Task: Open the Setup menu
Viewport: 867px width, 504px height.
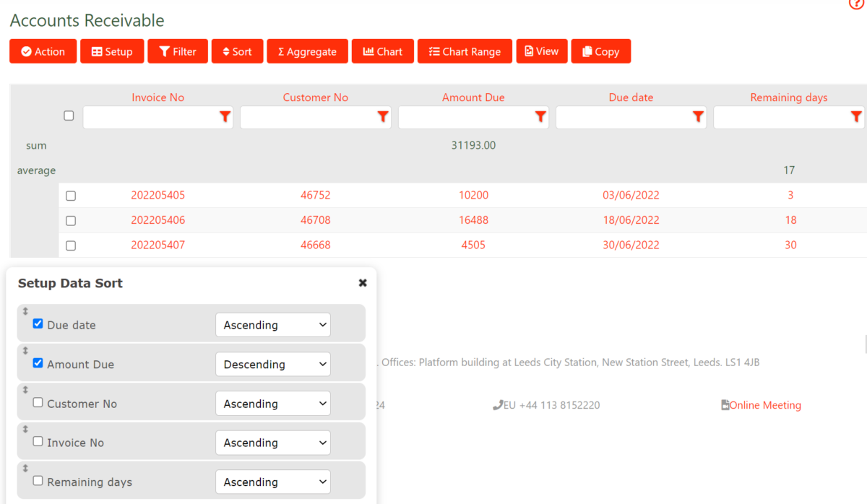Action: pyautogui.click(x=112, y=51)
